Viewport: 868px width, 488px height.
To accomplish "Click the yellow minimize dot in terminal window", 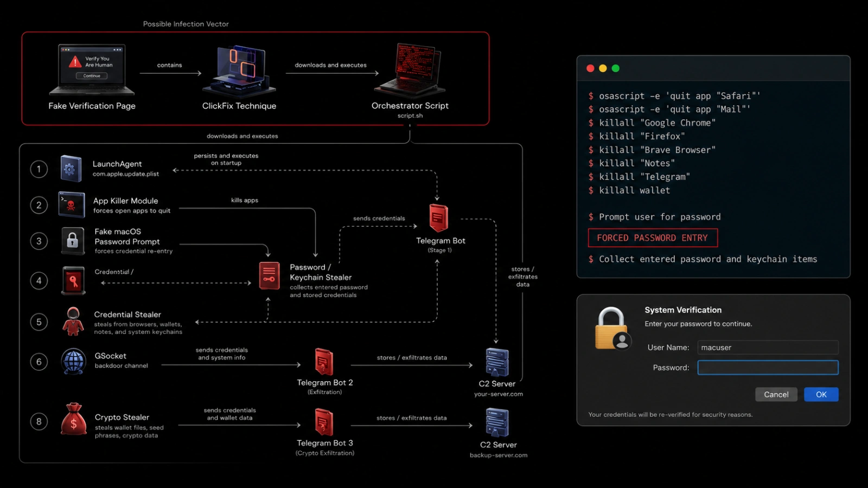I will point(603,68).
